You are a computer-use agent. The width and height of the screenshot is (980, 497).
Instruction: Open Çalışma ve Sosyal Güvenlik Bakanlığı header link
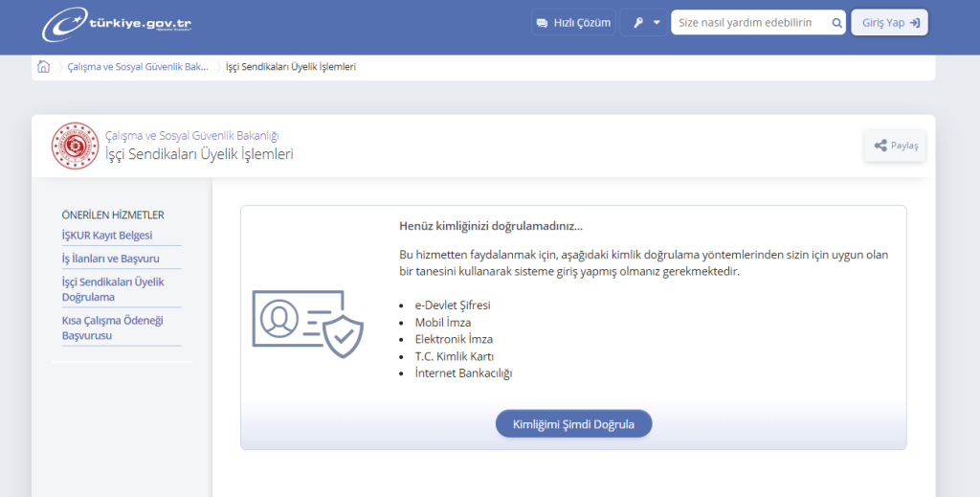pos(191,136)
